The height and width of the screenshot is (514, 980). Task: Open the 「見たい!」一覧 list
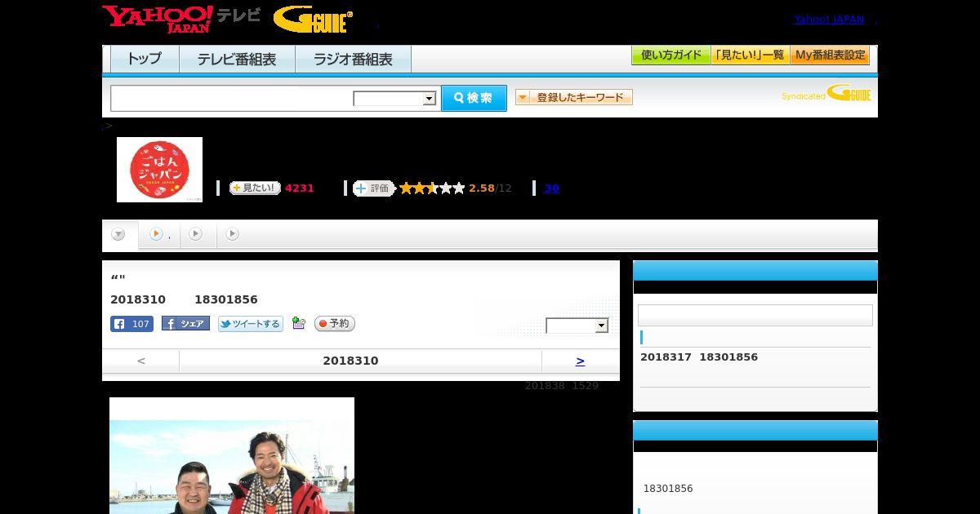point(750,55)
